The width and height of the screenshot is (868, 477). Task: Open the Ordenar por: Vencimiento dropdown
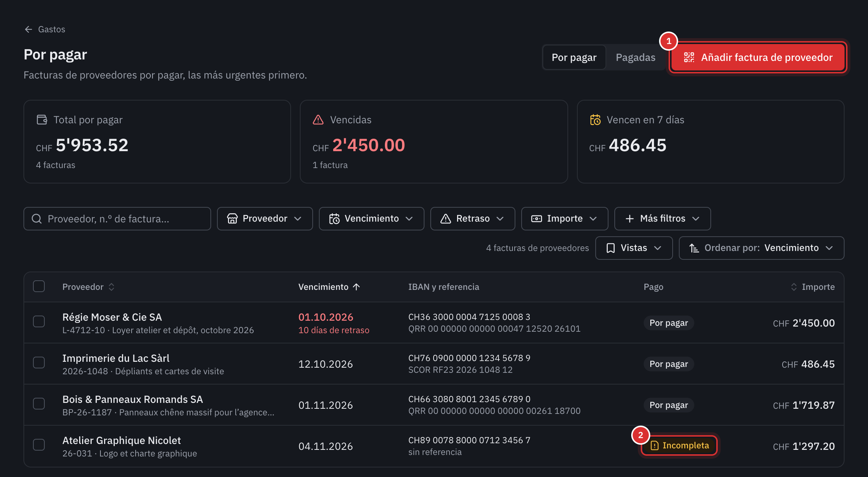pyautogui.click(x=761, y=248)
